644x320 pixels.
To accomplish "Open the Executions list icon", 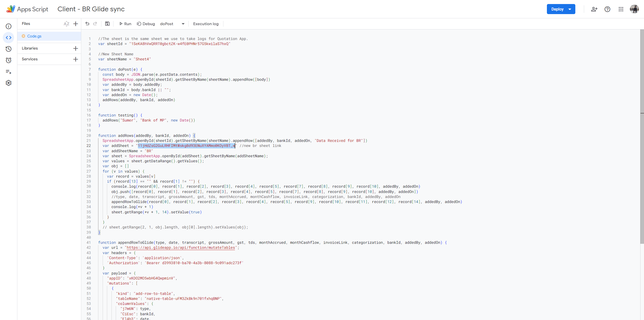I will (9, 72).
